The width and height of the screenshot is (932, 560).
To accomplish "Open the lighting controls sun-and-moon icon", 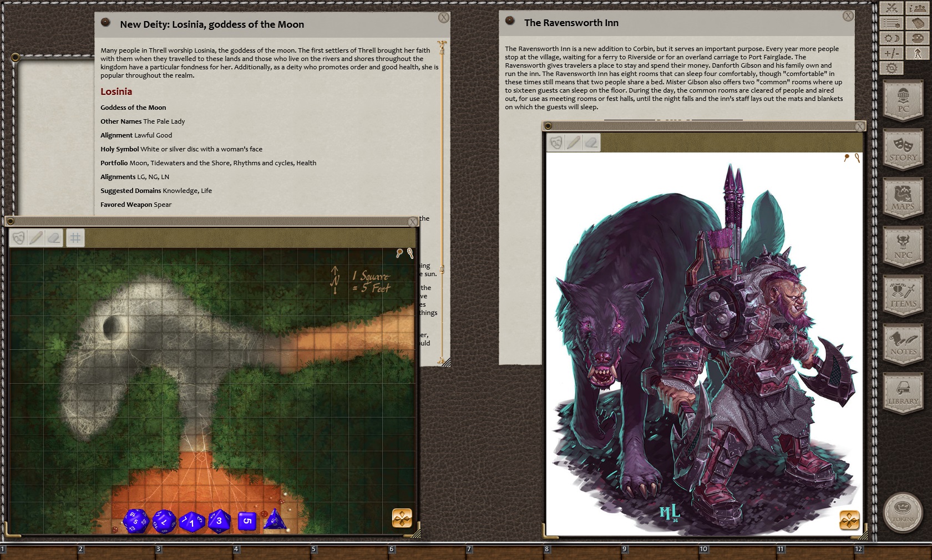I will coord(892,38).
